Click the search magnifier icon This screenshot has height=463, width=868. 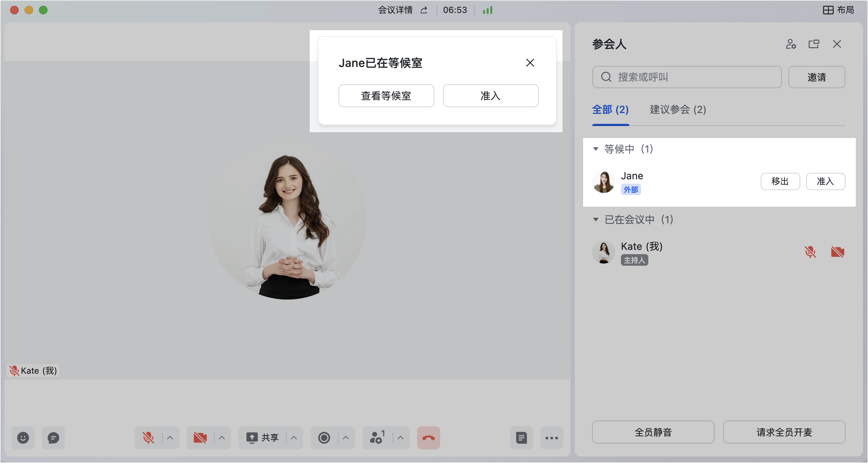point(606,77)
